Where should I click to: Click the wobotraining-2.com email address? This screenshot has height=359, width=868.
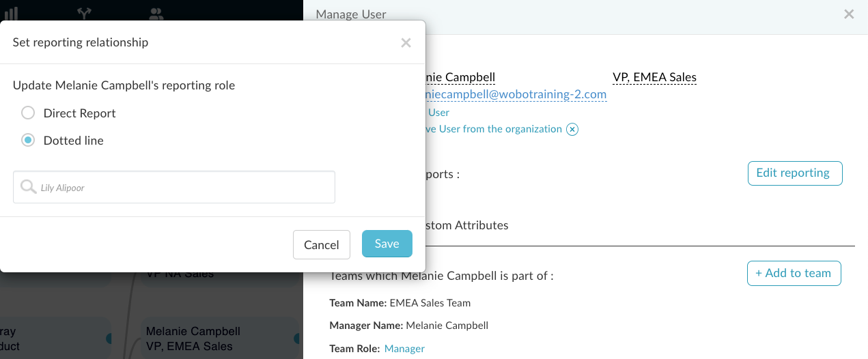pos(516,95)
